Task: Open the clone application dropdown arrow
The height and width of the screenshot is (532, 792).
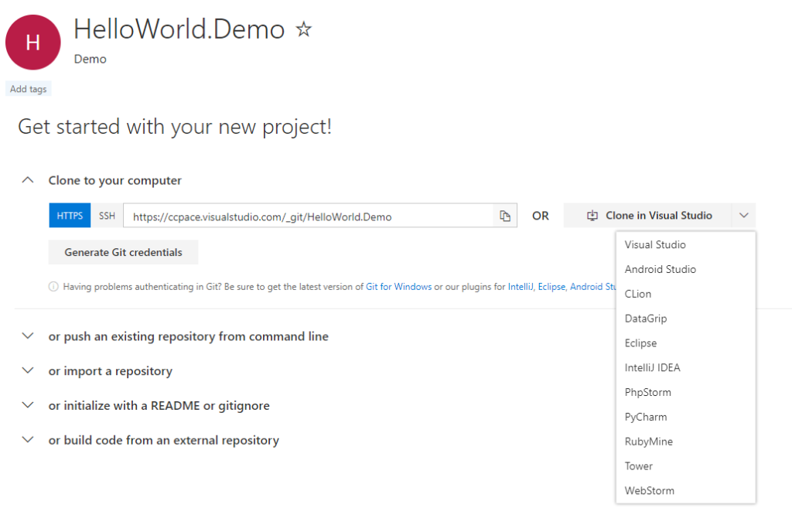Action: tap(743, 215)
